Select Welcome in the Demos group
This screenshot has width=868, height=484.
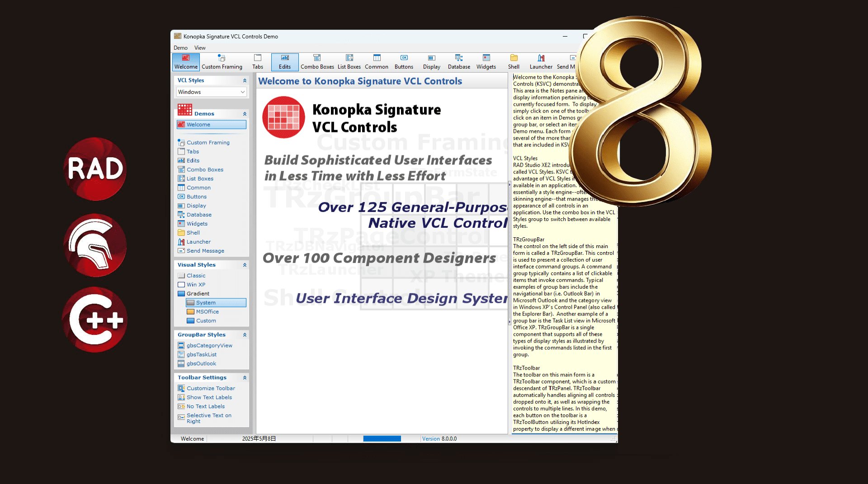click(212, 125)
